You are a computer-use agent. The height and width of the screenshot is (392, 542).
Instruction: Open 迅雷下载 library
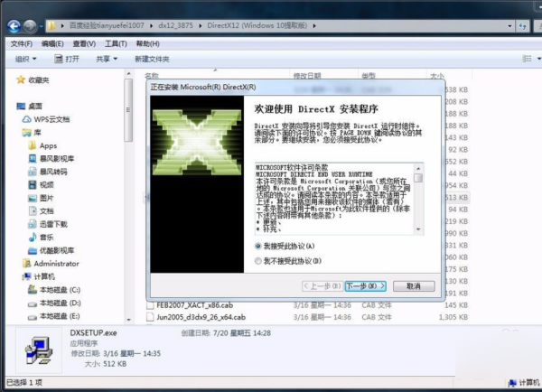click(48, 224)
